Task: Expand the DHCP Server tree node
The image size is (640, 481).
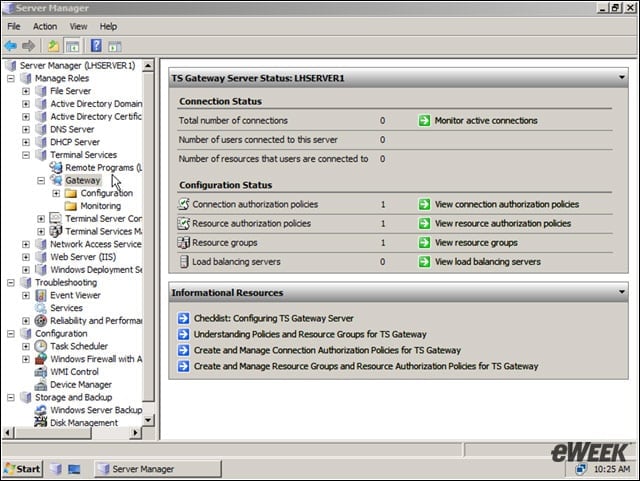Action: 26,142
